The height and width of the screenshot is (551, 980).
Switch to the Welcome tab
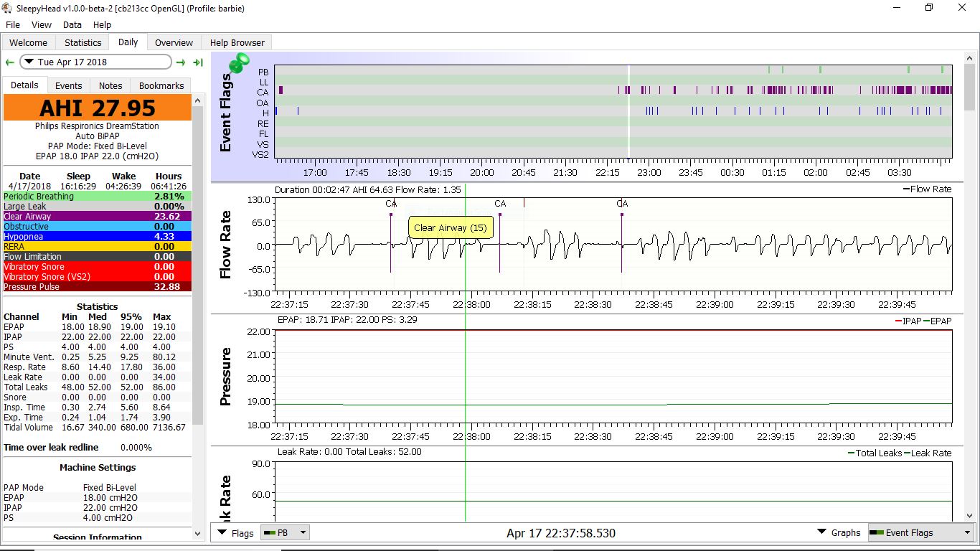click(28, 42)
